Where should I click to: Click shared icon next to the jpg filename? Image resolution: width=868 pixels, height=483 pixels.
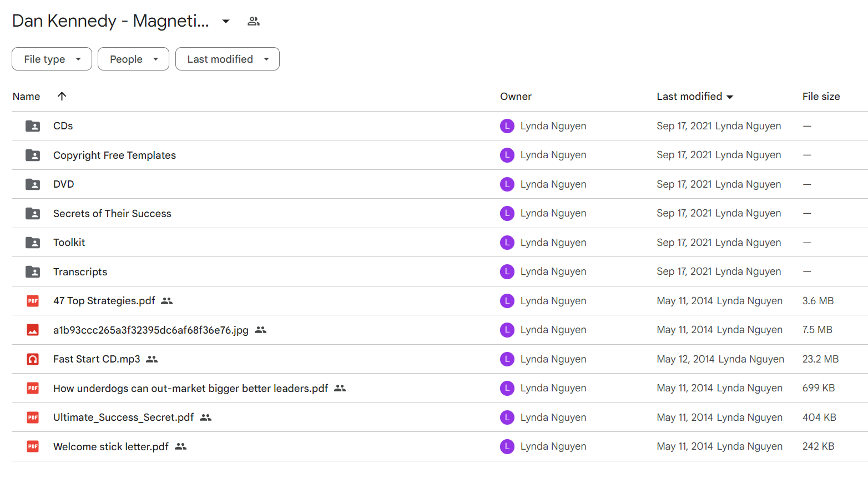[261, 330]
